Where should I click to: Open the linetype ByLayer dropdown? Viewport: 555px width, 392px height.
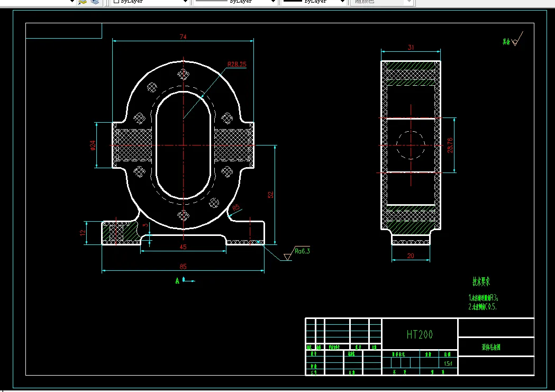click(x=235, y=2)
